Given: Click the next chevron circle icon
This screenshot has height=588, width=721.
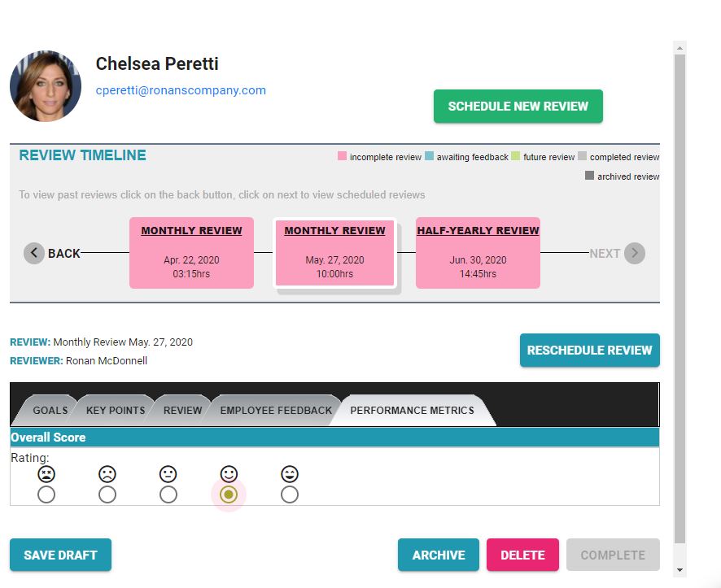Looking at the screenshot, I should pyautogui.click(x=635, y=253).
